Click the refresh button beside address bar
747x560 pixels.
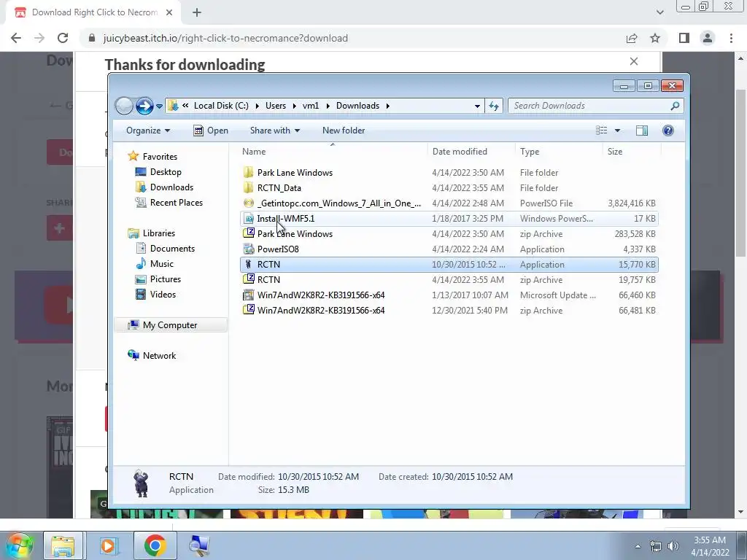point(494,106)
